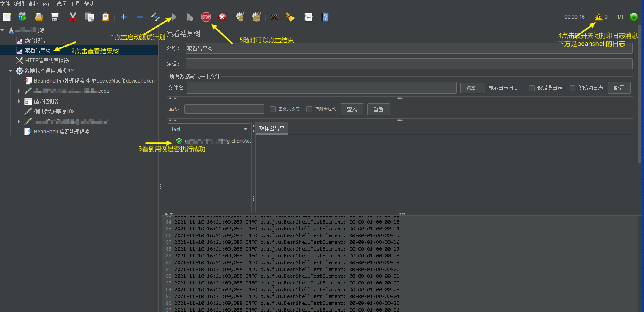Enable the 仅错误日志 checkbox
644x312 pixels.
point(532,88)
